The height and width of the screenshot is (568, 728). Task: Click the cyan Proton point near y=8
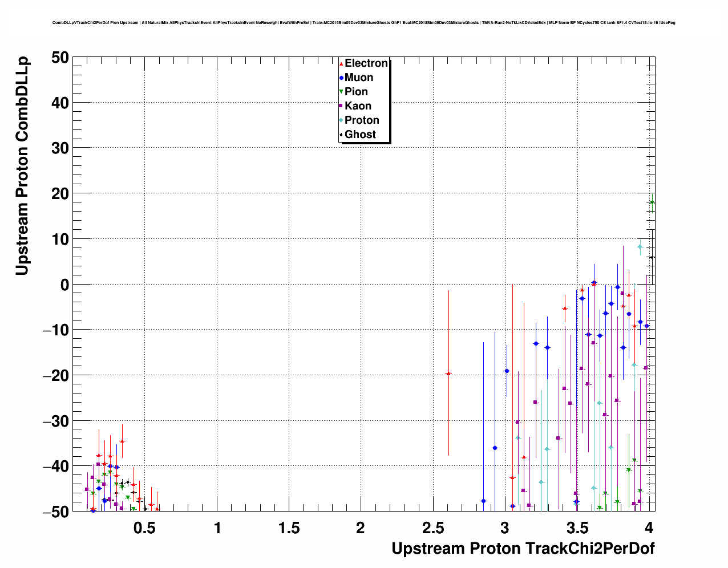(x=640, y=247)
